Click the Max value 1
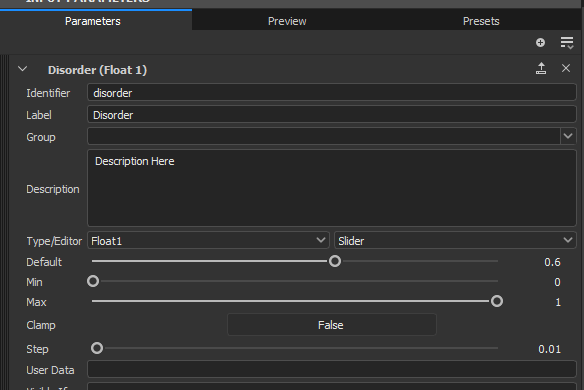Screen dimensions: 584x390 tap(558, 302)
